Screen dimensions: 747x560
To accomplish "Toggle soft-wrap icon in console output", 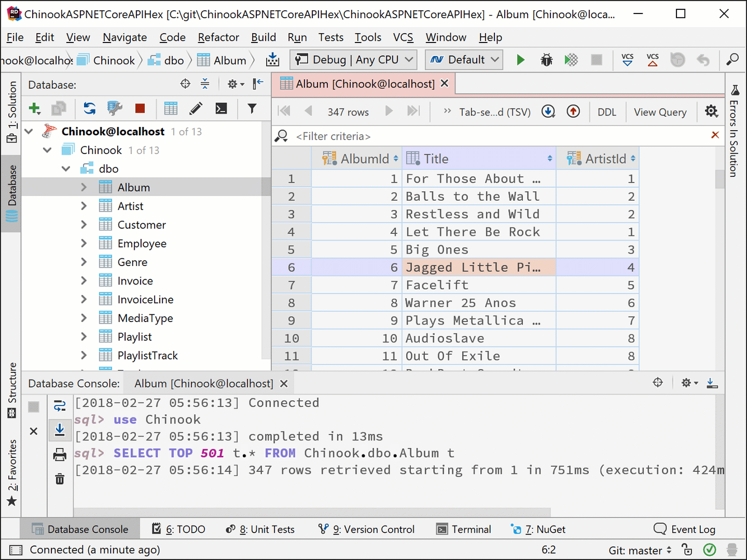I will point(60,406).
